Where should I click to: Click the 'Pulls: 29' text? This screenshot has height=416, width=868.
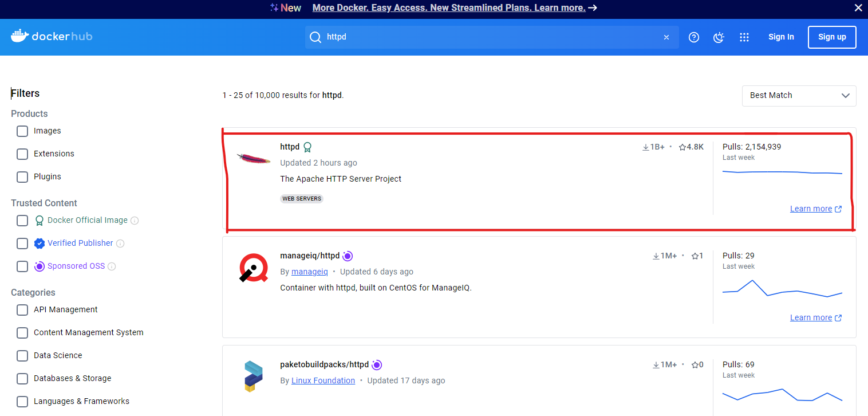coord(739,256)
